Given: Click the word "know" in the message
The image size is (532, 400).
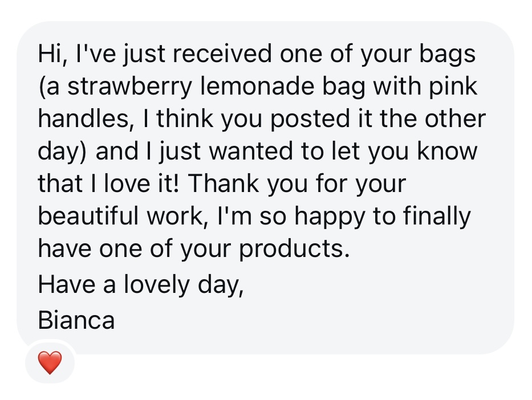Looking at the screenshot, I should click(x=447, y=151).
